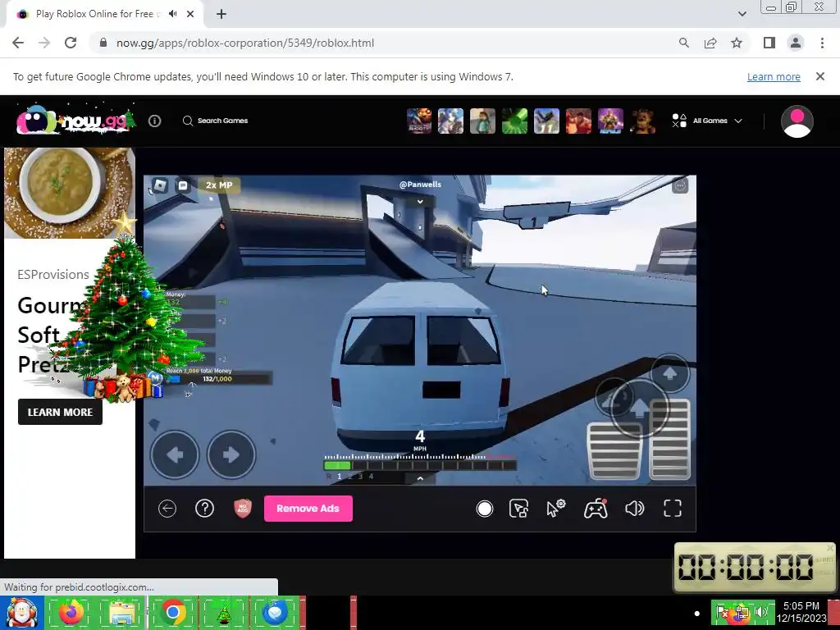Open the Santa Start button

pos(21,613)
